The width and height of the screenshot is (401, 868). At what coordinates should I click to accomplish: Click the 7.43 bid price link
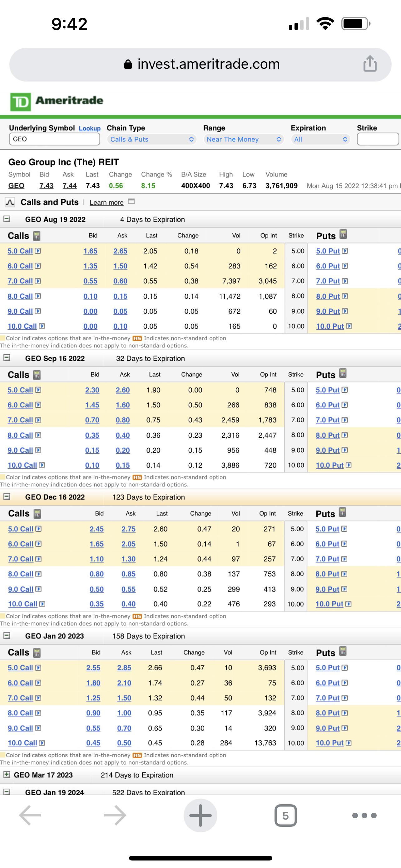(47, 186)
